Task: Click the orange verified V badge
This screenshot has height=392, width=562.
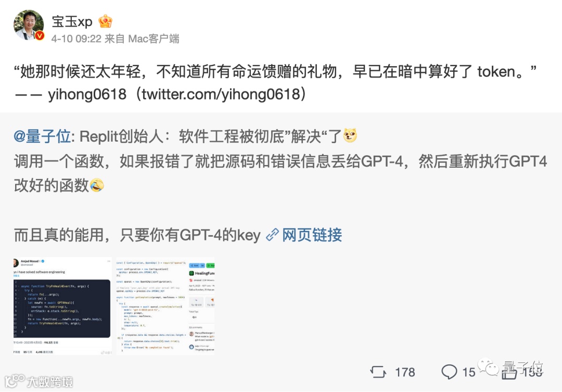Action: pos(40,35)
